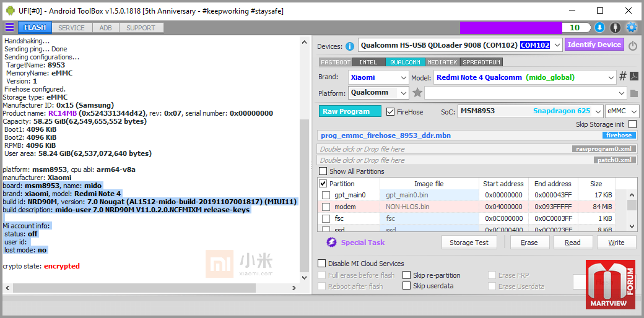
Task: Switch to the ADB tab
Action: 105,28
